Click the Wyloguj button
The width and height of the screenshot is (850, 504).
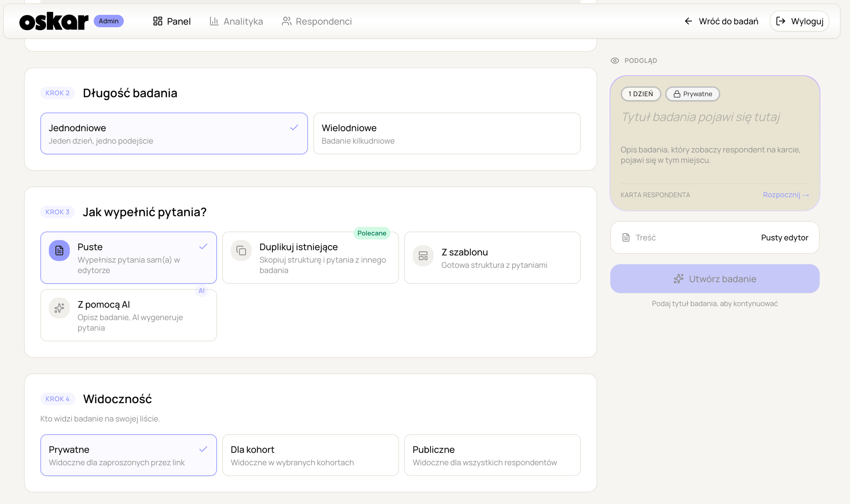tap(799, 21)
